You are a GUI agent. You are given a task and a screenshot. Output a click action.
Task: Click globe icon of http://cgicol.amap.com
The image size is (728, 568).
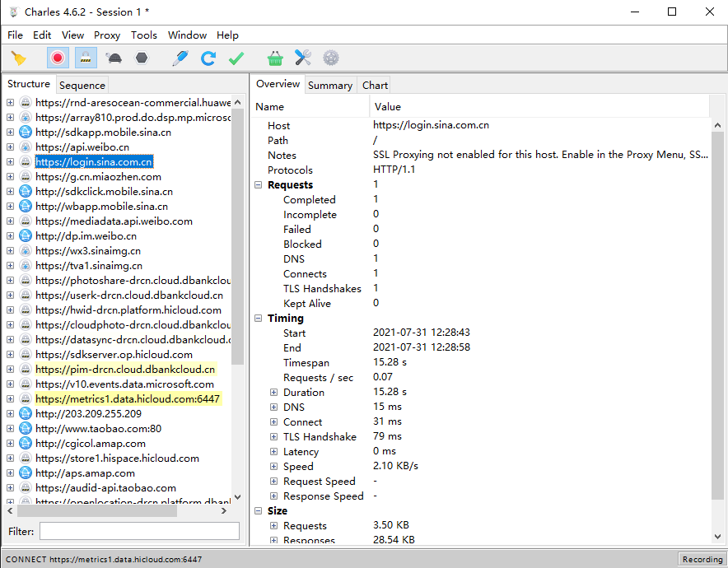pyautogui.click(x=26, y=443)
